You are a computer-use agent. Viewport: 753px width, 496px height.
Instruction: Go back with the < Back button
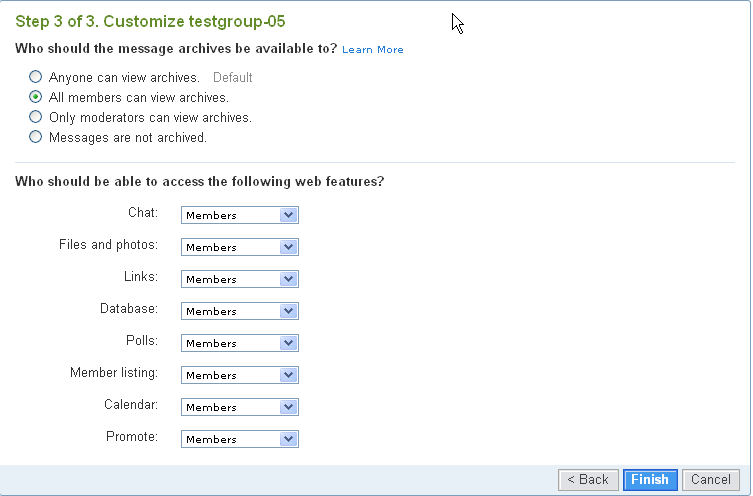[x=588, y=480]
